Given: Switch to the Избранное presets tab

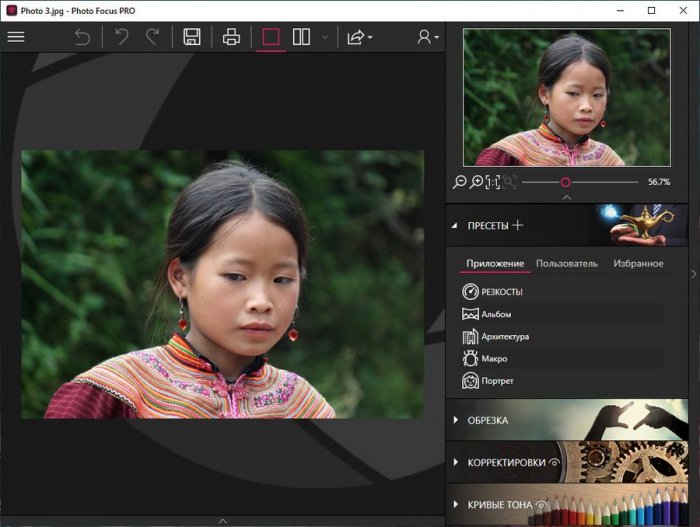Looking at the screenshot, I should coord(638,263).
